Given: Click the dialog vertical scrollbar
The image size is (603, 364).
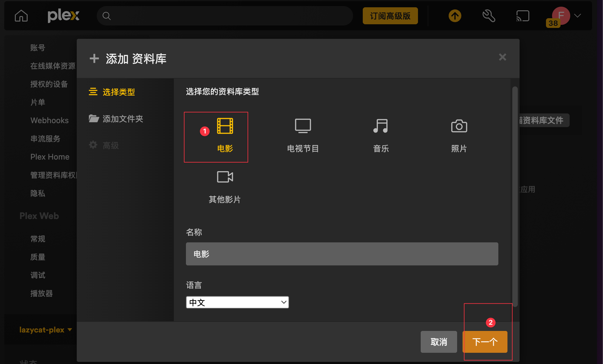Looking at the screenshot, I should pos(515,197).
